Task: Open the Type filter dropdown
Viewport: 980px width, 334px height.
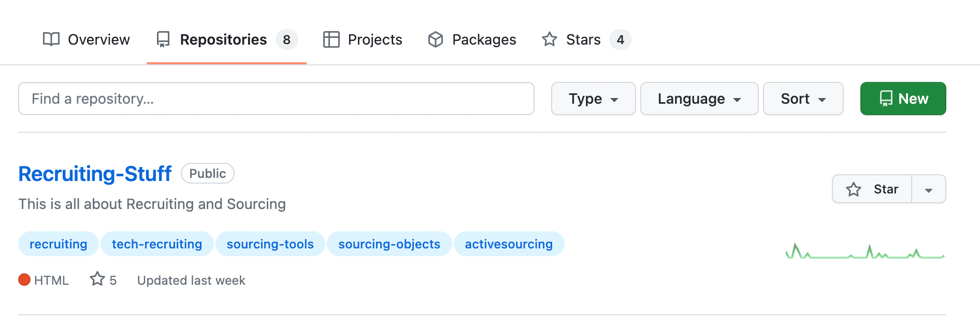Action: click(x=593, y=99)
